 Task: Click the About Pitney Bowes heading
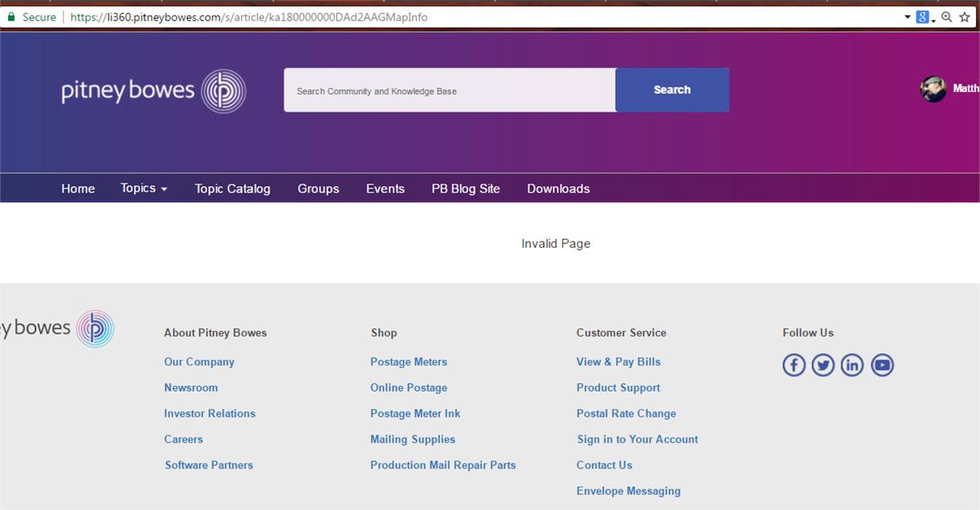216,333
